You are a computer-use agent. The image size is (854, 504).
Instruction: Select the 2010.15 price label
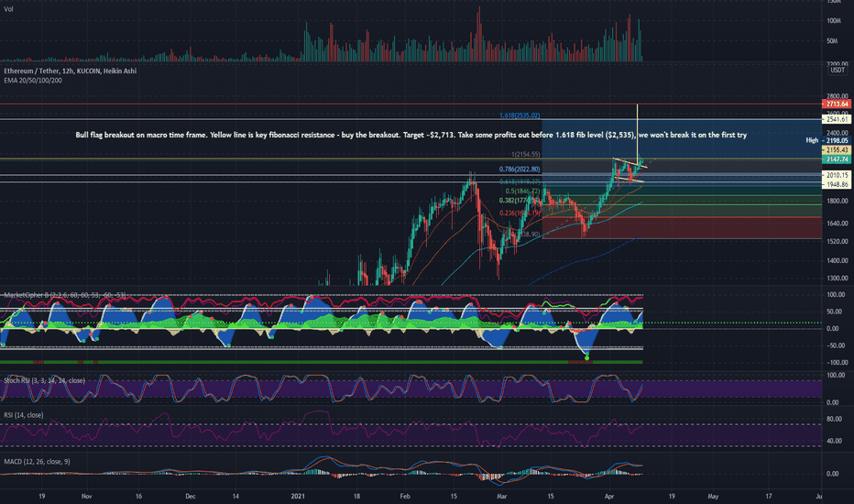click(x=837, y=175)
